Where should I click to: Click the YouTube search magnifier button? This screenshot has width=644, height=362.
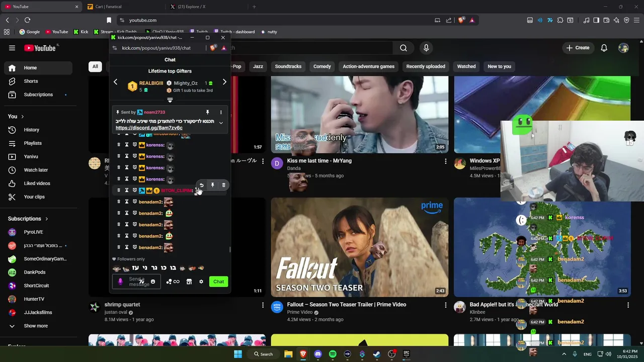pos(404,48)
